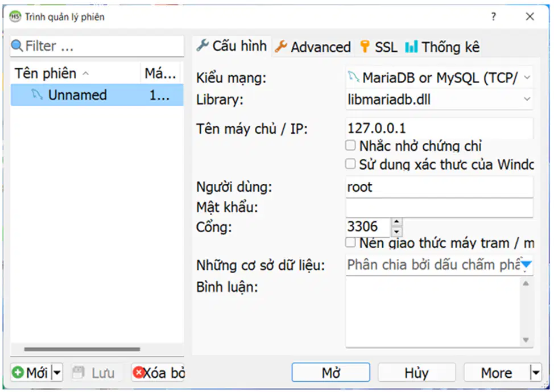
Task: Click the Má... column header
Action: tap(161, 73)
